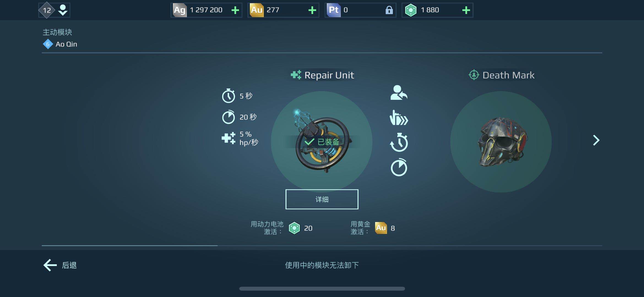Tap the Repair Unit title label
Screen dimensions: 644x297
(x=329, y=75)
